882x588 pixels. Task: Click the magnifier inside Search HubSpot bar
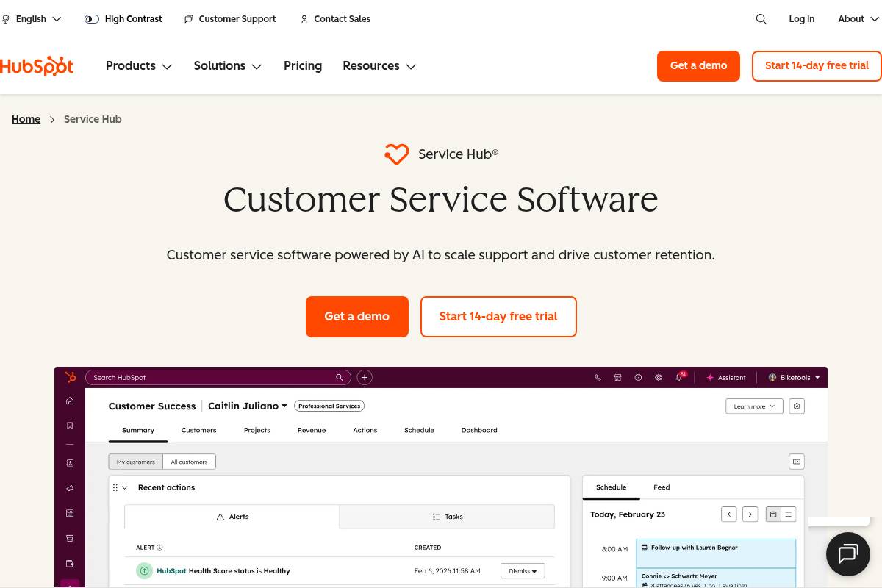coord(340,378)
